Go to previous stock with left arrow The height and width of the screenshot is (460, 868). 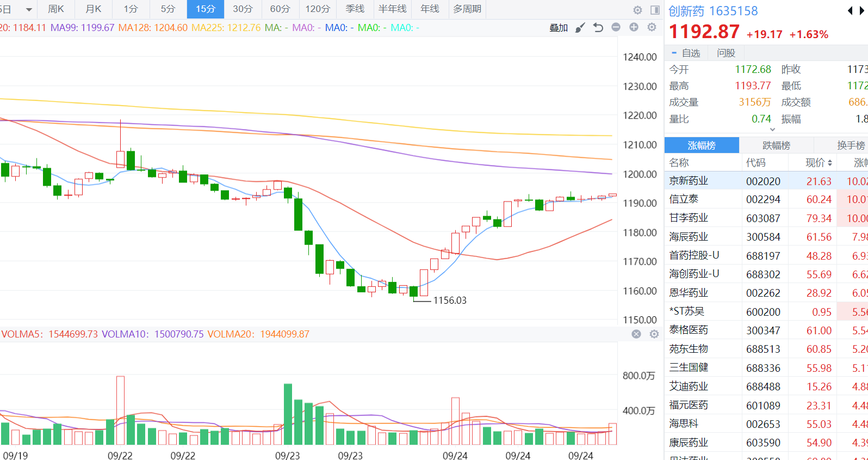coord(850,11)
